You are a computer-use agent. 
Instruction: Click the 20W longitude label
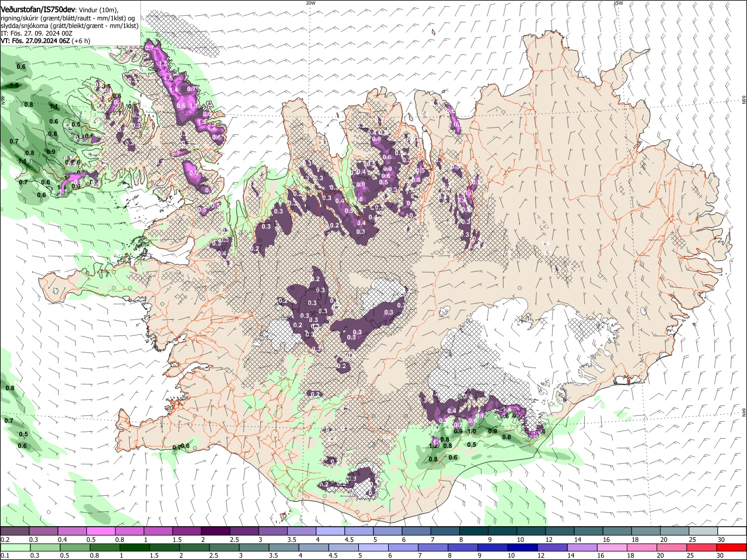(x=310, y=3)
